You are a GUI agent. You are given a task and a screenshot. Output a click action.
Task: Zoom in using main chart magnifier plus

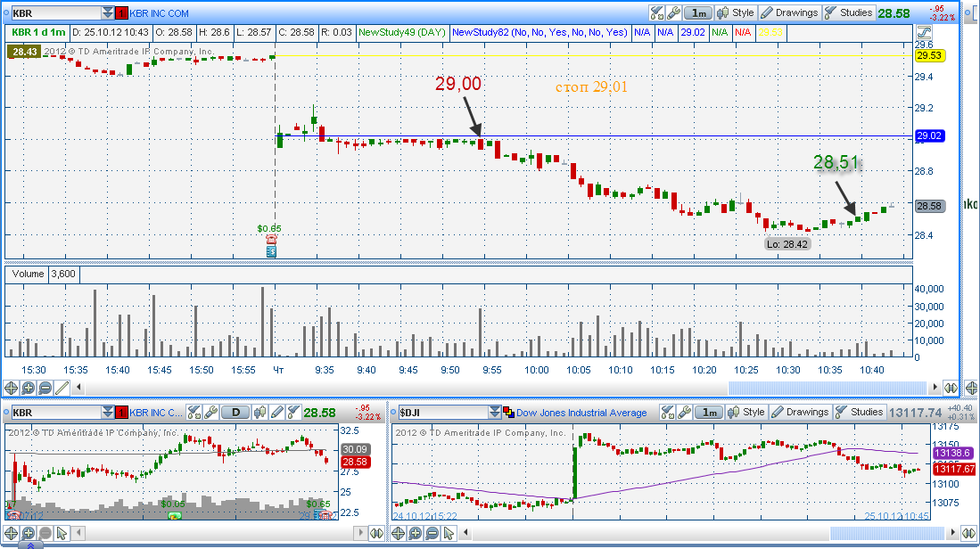point(29,388)
